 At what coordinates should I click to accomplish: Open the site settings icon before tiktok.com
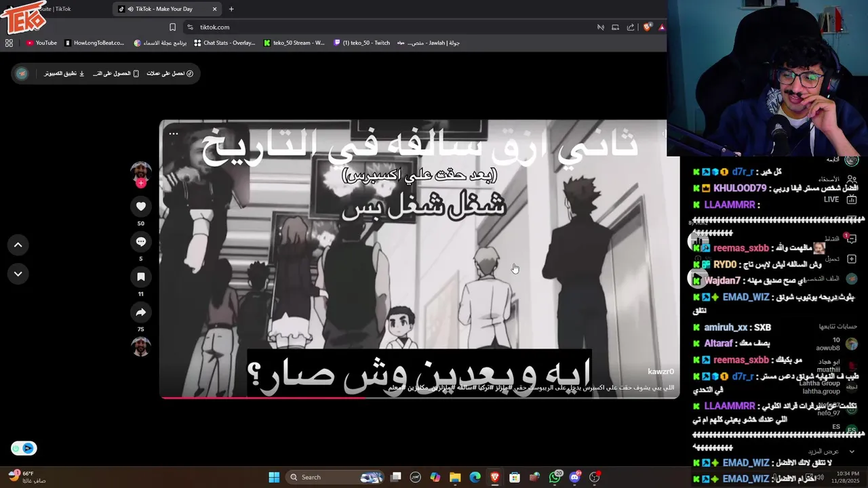(x=191, y=27)
